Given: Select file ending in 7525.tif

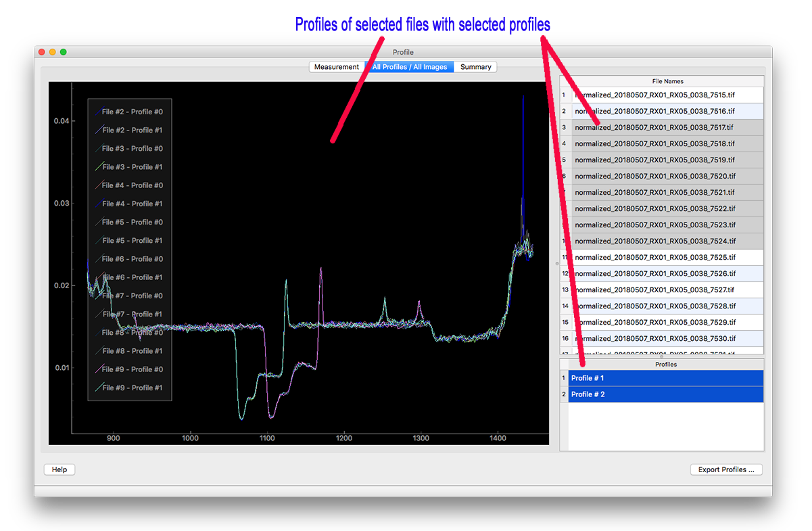Looking at the screenshot, I should pos(654,257).
